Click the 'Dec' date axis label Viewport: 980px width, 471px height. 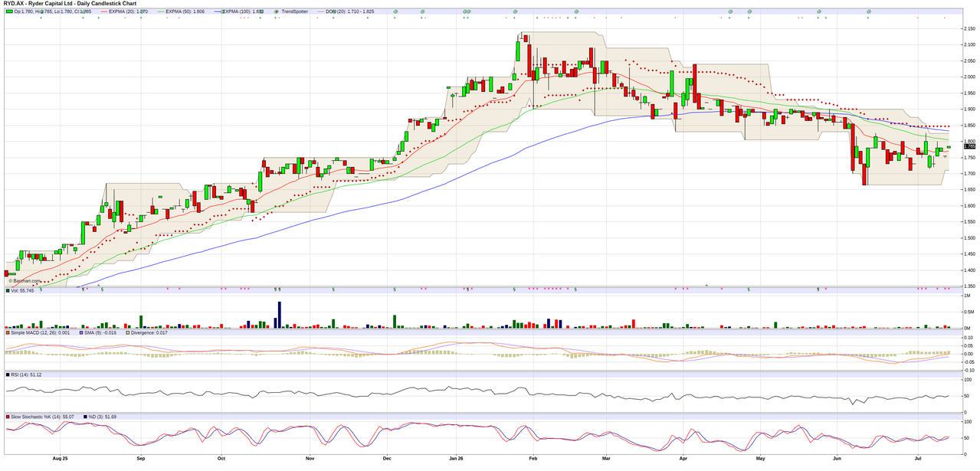387,459
